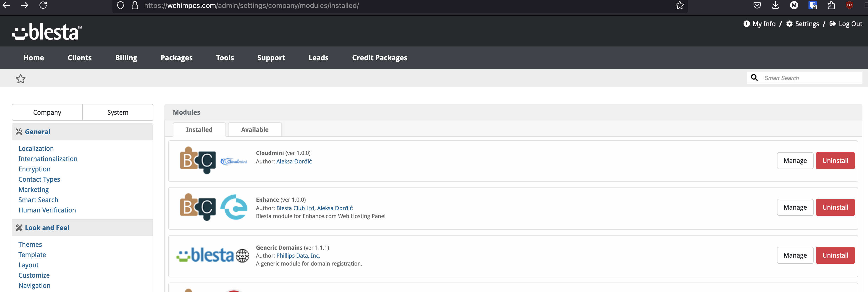
Task: Open browser downloads arrow icon
Action: click(x=775, y=5)
